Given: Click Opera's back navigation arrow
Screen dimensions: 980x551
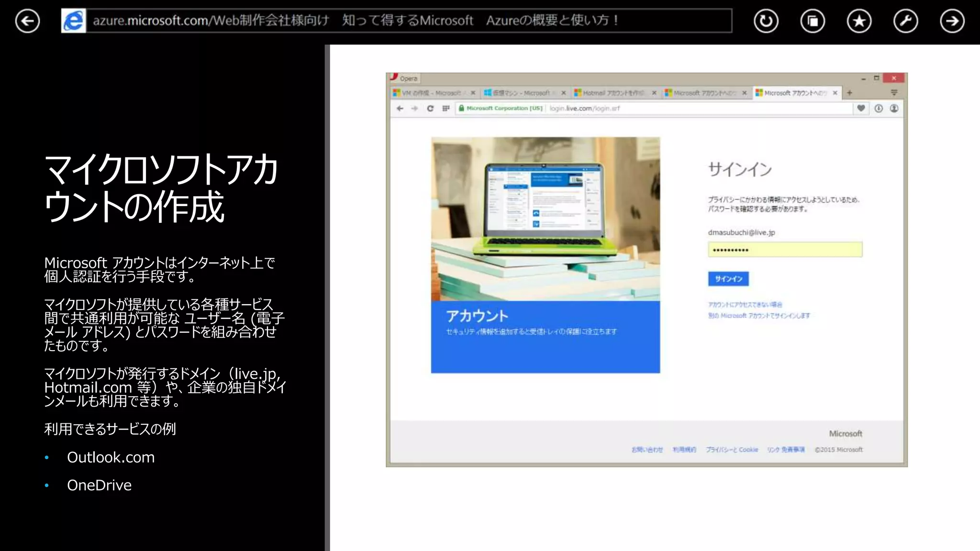Looking at the screenshot, I should (x=400, y=109).
